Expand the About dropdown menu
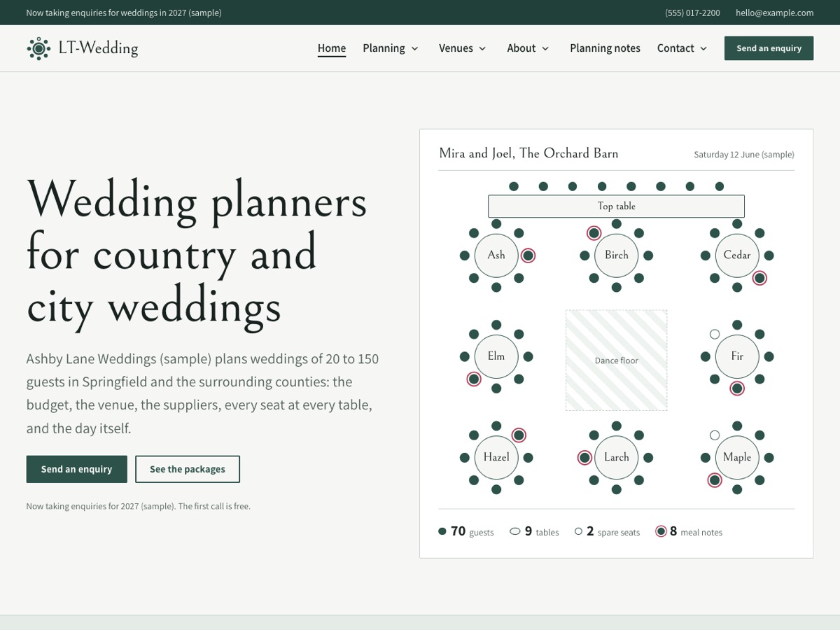Viewport: 840px width, 630px height. 528,48
